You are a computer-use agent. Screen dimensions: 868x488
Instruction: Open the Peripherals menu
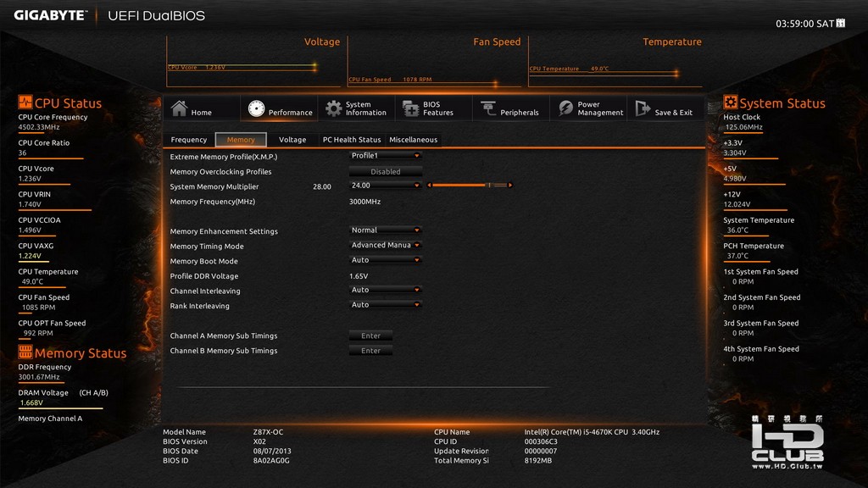510,108
